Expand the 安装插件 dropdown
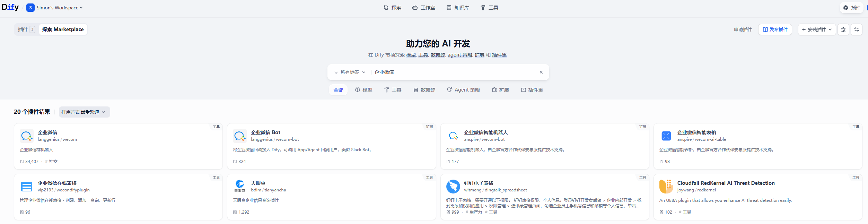This screenshot has width=868, height=224. click(817, 29)
